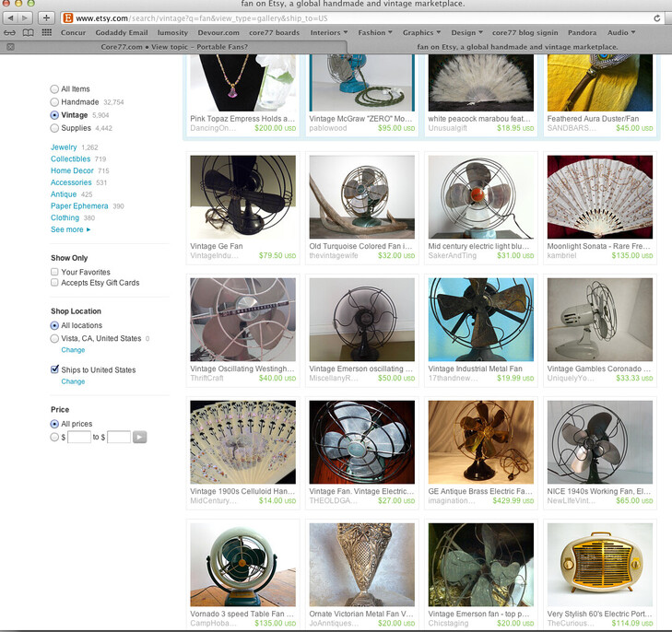672x632 pixels.
Task: Open Very Stylish 60's Electric Portable thumbnail
Action: coord(600,565)
